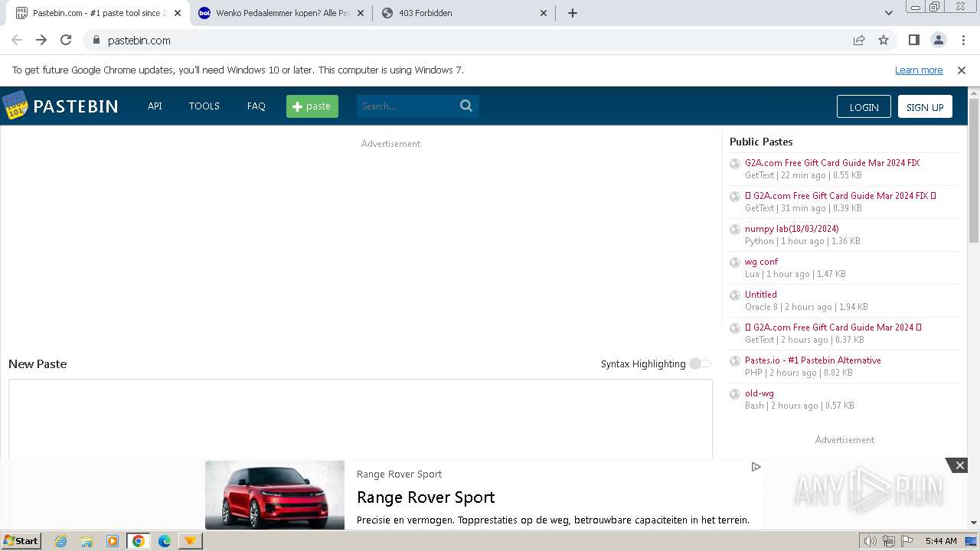Close the Pastebin.com tab
The height and width of the screenshot is (551, 980).
point(178,13)
